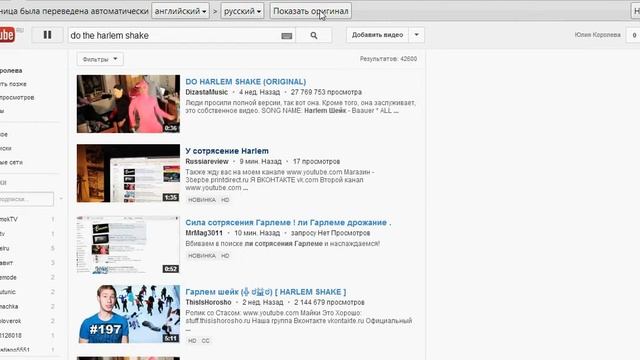Open thumbnail of the 0:52 video
The width and height of the screenshot is (640, 360).
[x=128, y=244]
